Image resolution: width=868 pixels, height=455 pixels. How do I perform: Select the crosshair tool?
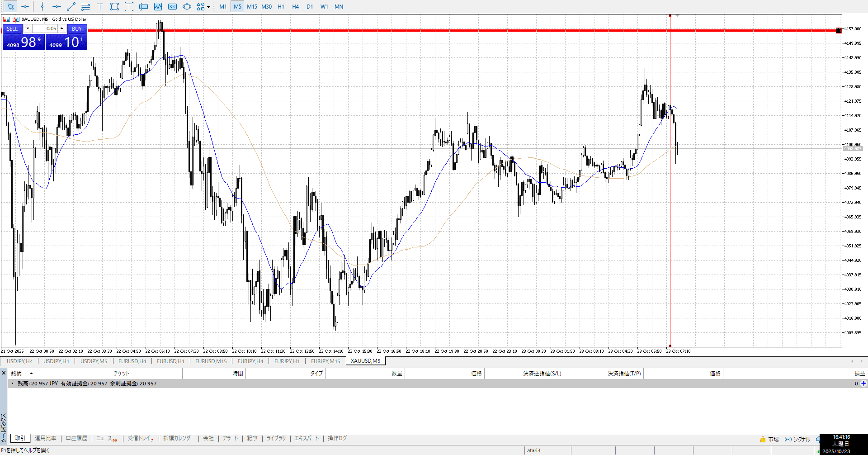[x=25, y=6]
